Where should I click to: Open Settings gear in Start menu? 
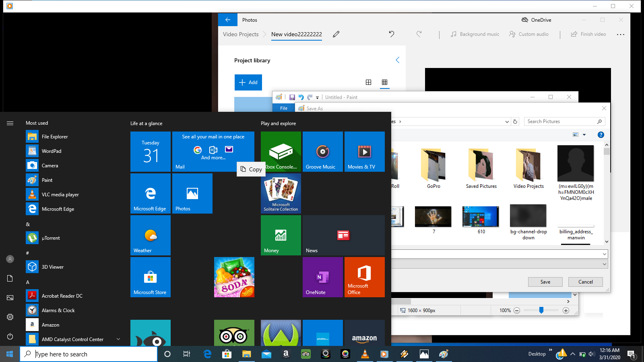point(10,317)
